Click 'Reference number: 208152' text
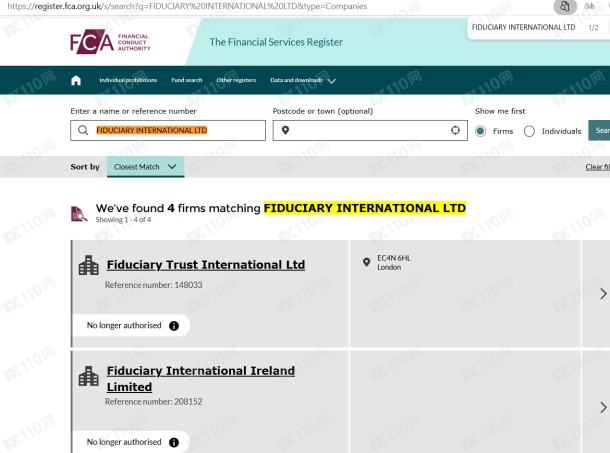 (154, 402)
